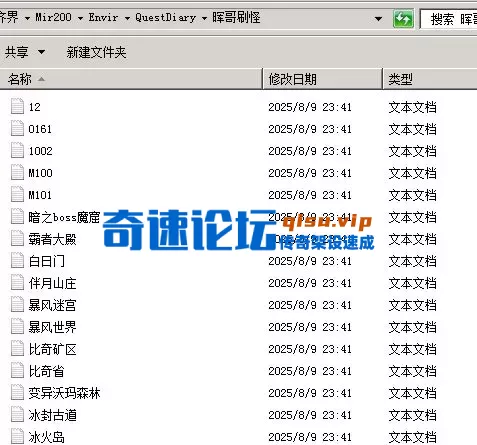Select the file named 12
477x445 pixels.
[35, 107]
